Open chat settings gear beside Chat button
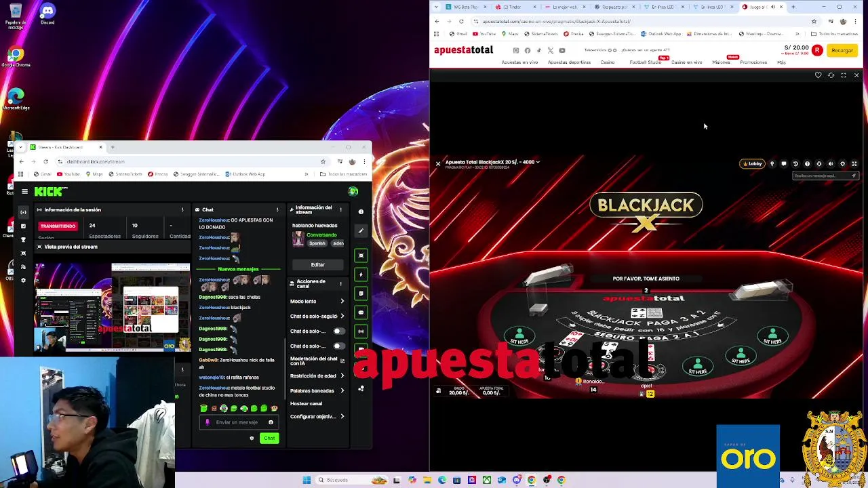The image size is (868, 488). click(252, 439)
